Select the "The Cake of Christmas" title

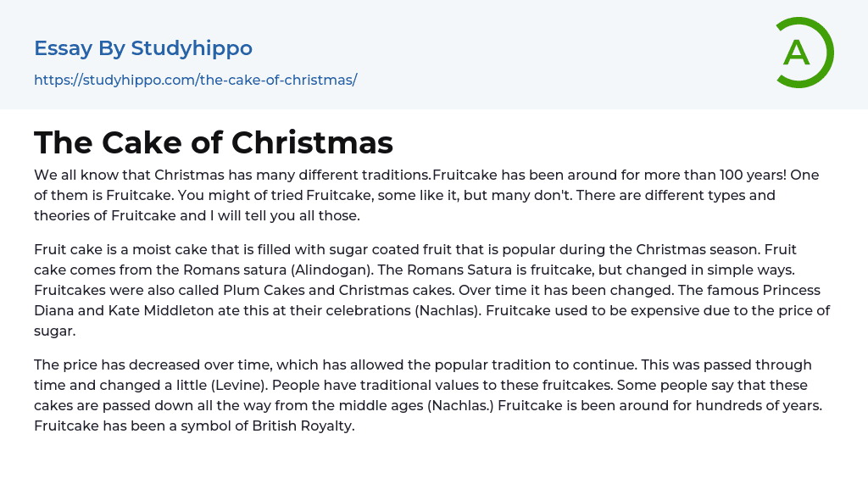(x=214, y=142)
